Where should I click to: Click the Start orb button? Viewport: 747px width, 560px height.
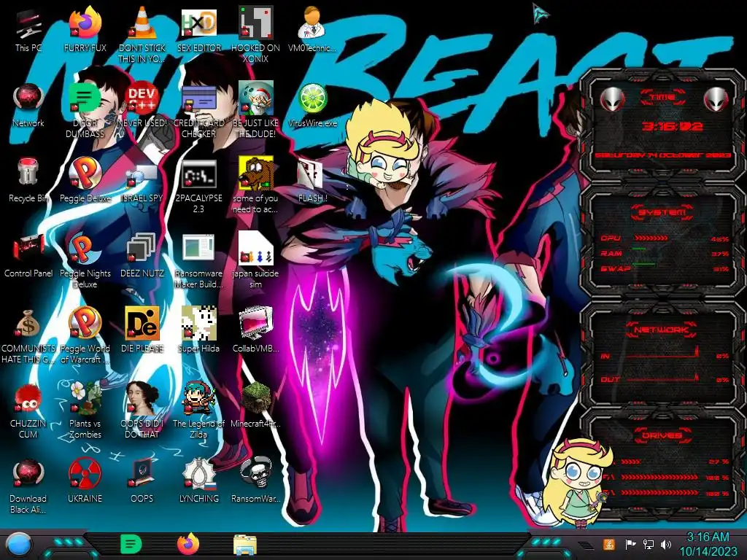pyautogui.click(x=19, y=544)
